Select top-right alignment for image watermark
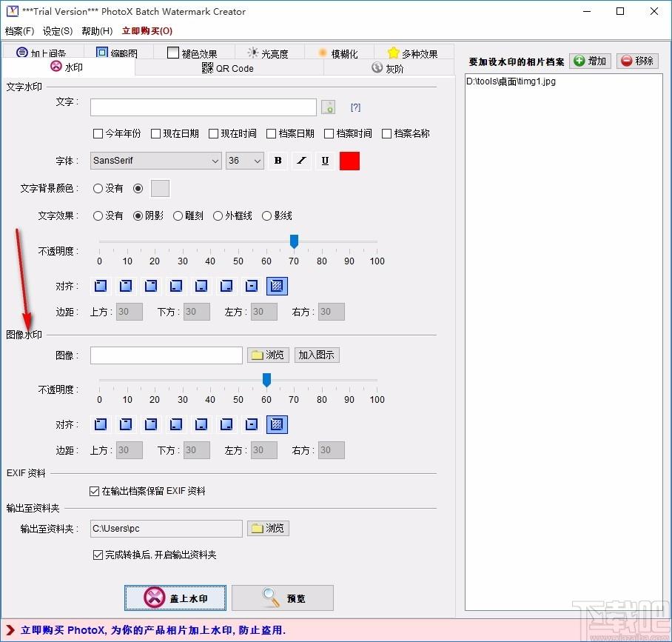 [x=151, y=424]
